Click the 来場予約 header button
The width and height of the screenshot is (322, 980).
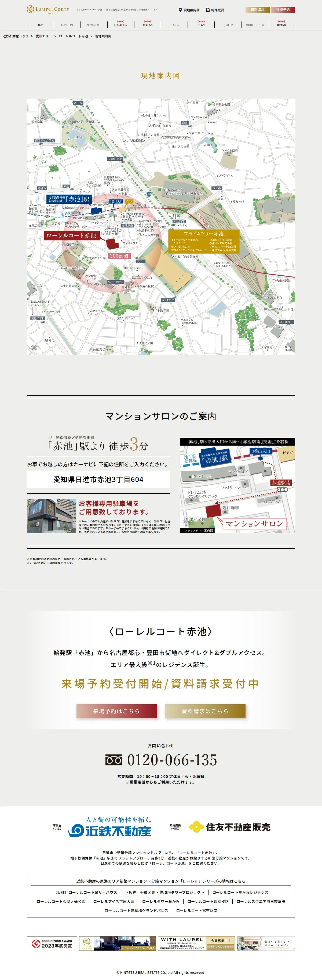pyautogui.click(x=283, y=10)
